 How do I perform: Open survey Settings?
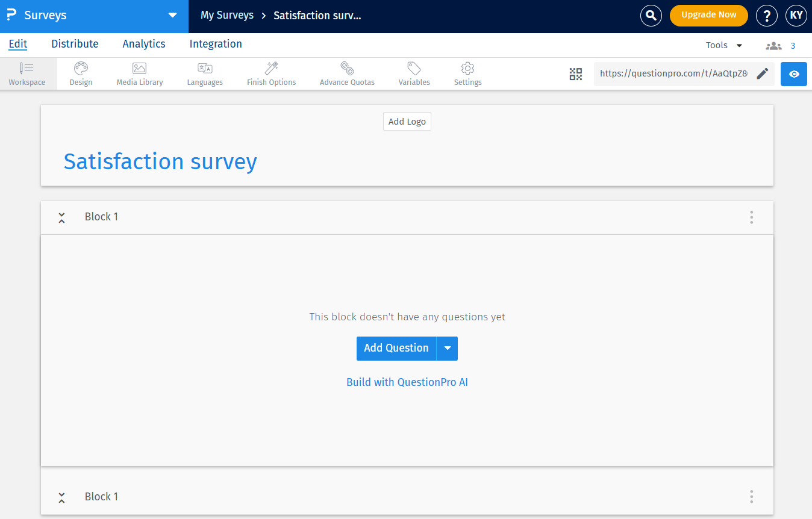coord(467,73)
